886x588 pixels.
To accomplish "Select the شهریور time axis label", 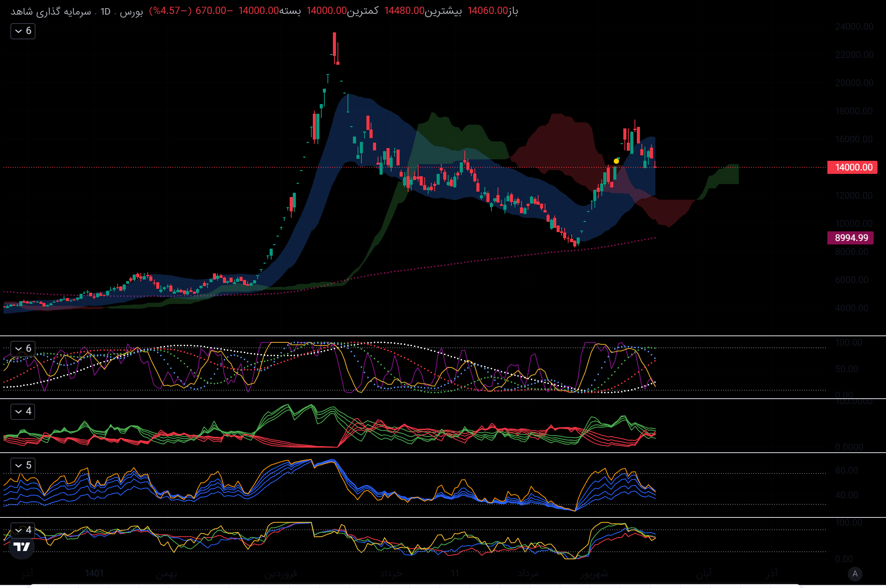I will point(594,574).
